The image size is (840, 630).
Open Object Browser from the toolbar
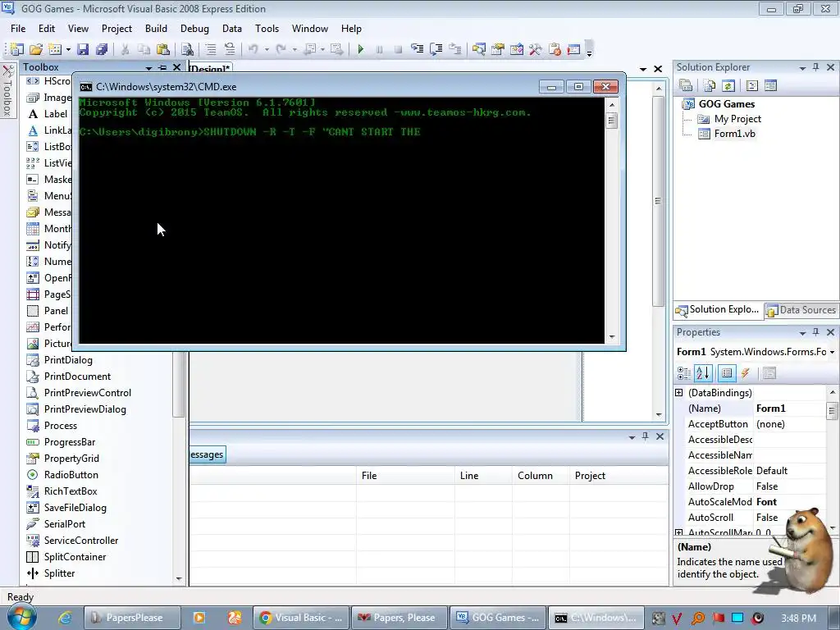click(x=517, y=49)
